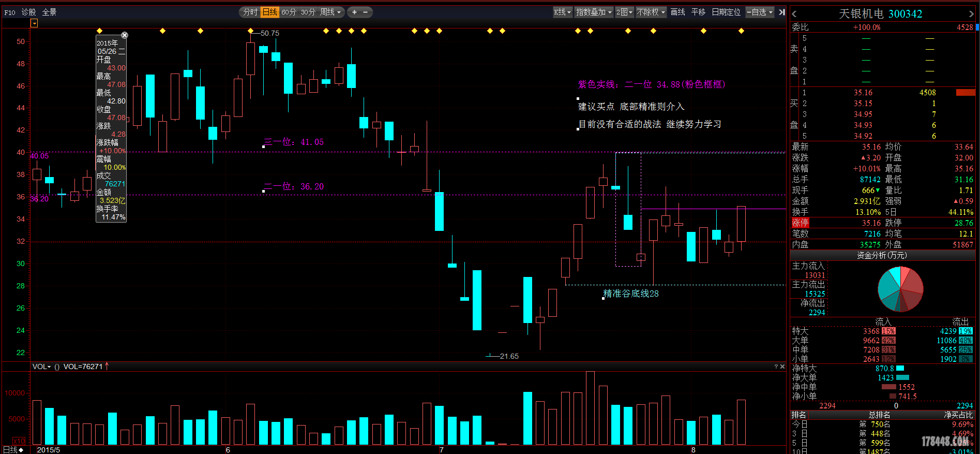Select the 30分 period chart

click(308, 12)
